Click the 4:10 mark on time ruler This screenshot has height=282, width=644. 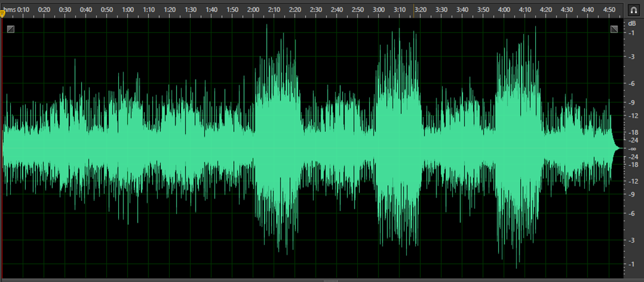click(x=525, y=9)
